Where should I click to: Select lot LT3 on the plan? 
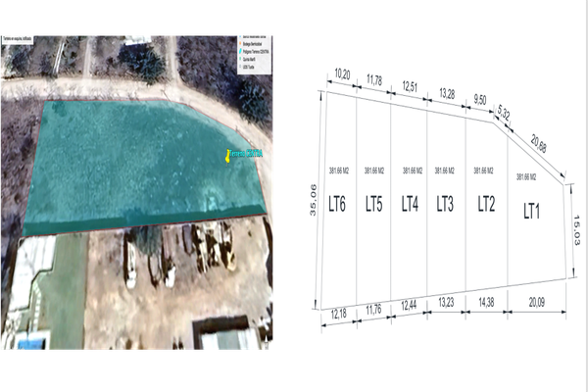coord(445,204)
